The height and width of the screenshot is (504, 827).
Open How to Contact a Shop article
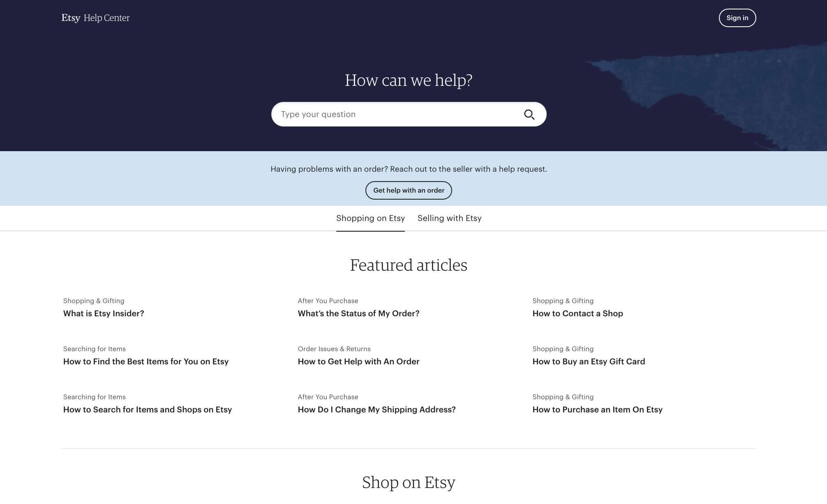pyautogui.click(x=578, y=313)
